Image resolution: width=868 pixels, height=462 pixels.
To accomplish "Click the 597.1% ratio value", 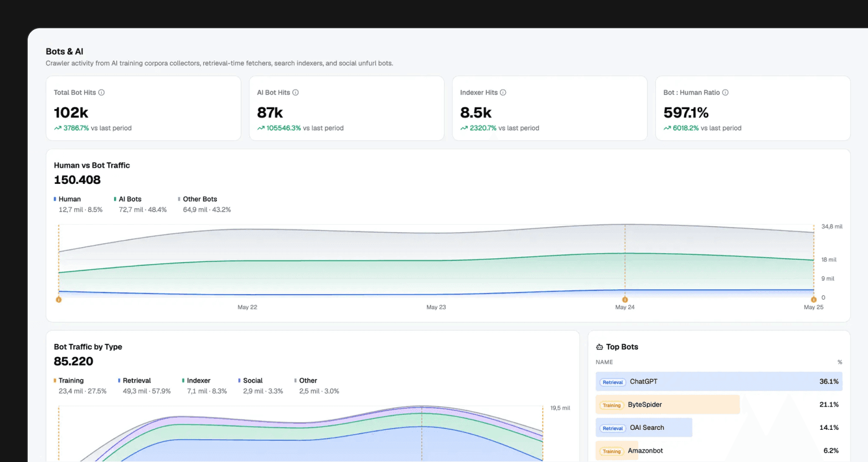I will (686, 112).
